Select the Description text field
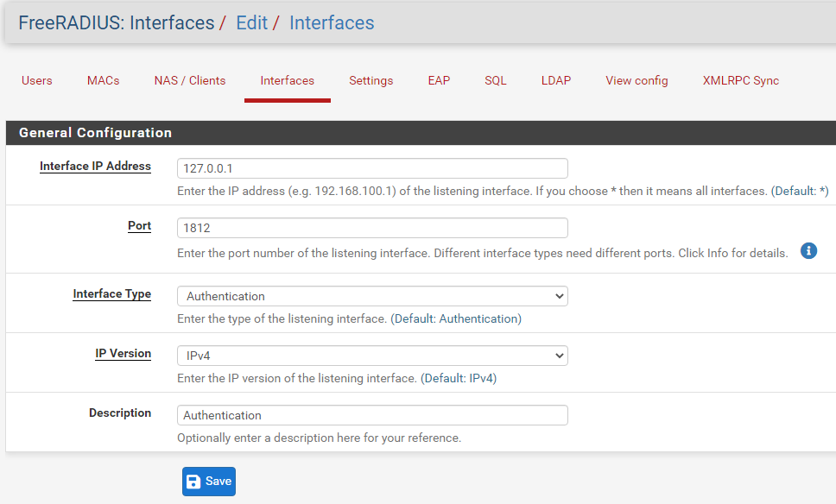 pyautogui.click(x=372, y=416)
